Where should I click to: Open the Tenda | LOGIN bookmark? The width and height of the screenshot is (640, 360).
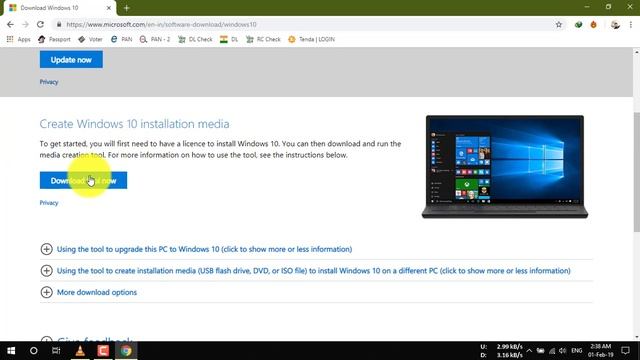[x=311, y=39]
